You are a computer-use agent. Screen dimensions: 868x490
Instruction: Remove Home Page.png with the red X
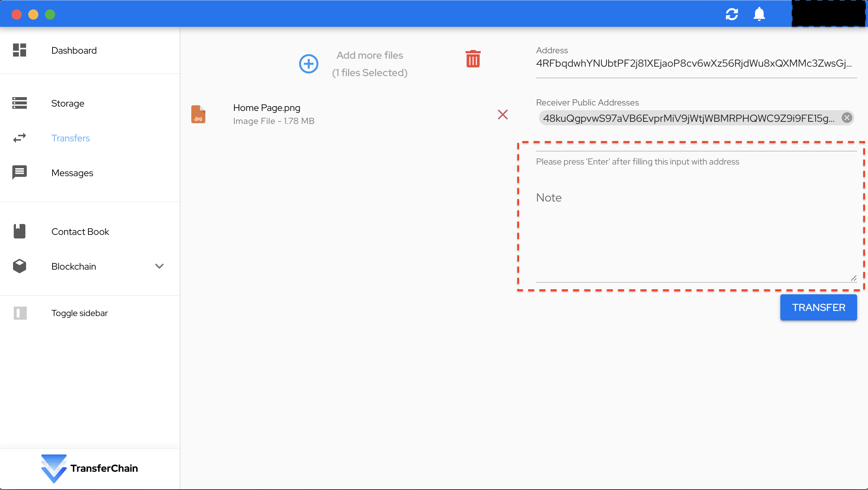503,115
